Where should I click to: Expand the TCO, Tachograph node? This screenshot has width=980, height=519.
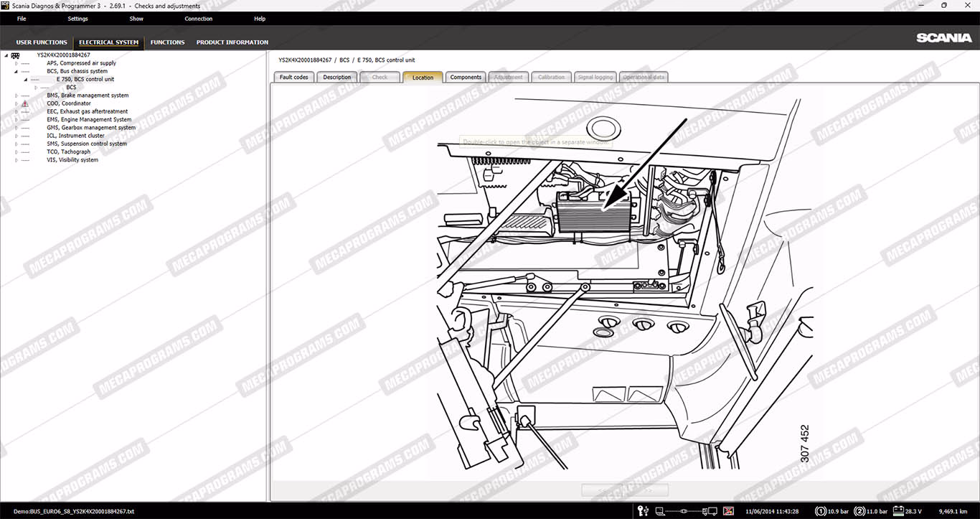(x=16, y=152)
